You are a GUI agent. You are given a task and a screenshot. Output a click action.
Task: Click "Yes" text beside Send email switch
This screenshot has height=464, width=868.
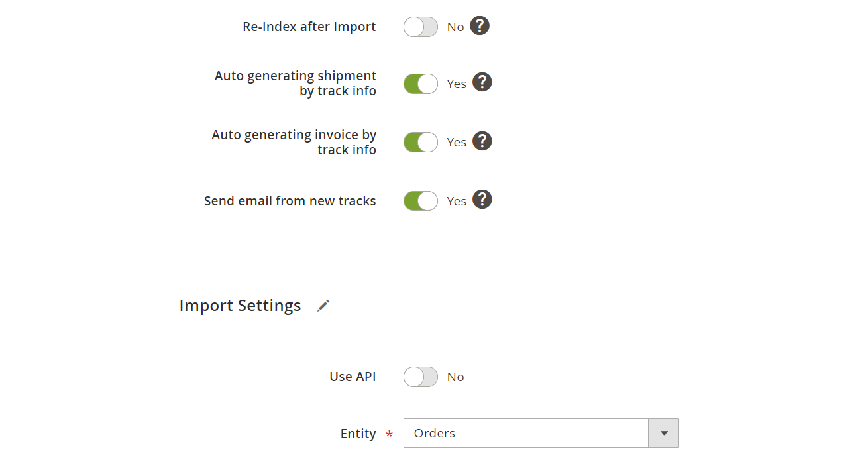pos(457,202)
